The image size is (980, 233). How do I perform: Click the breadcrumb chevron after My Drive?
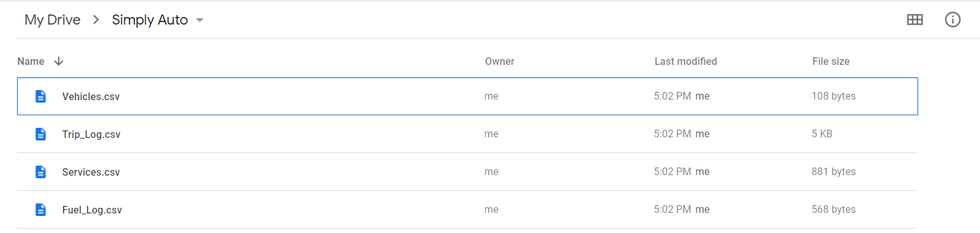[x=96, y=20]
